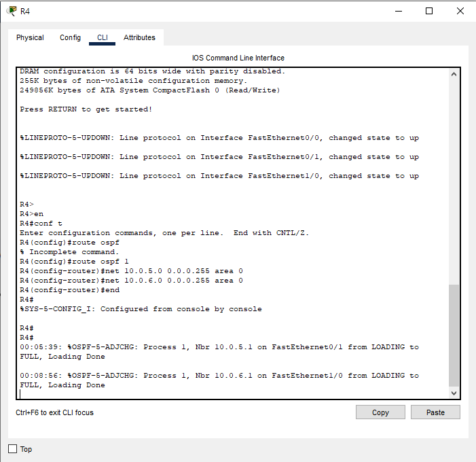Maximize the R4 window
Viewport: 476px width, 462px height.
[429, 12]
